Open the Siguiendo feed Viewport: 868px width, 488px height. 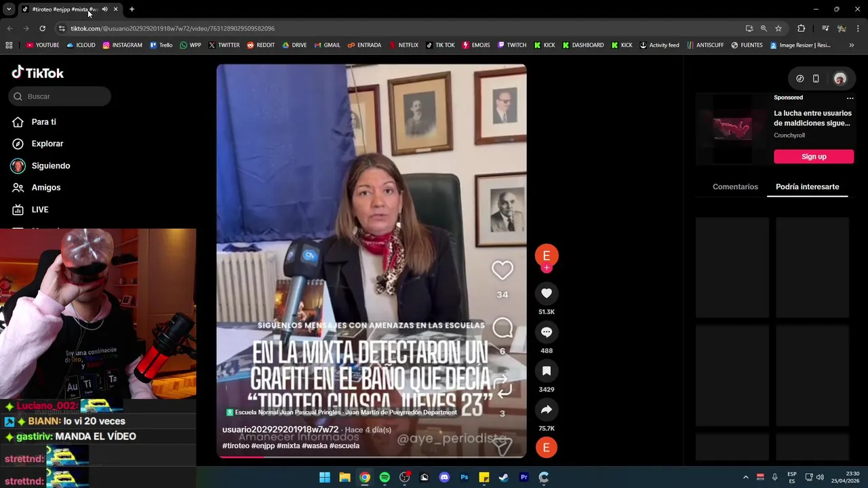[50, 166]
